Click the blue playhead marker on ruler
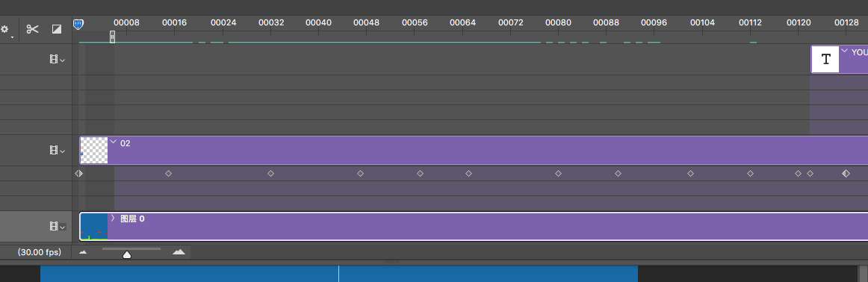The height and width of the screenshot is (282, 868). 78,24
